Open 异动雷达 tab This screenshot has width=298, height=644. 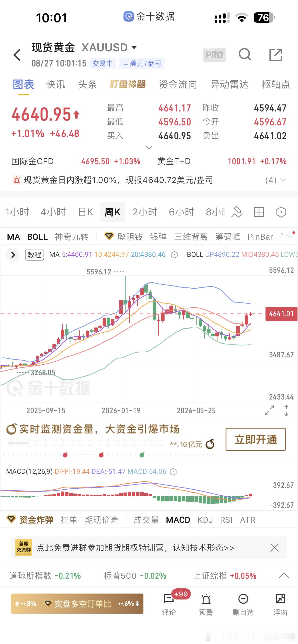tap(230, 85)
